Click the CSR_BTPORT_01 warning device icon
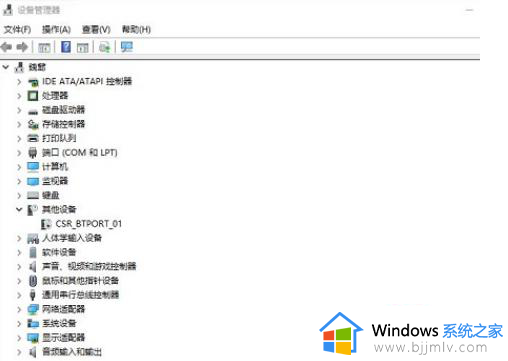This screenshot has height=361, width=508. tap(46, 224)
